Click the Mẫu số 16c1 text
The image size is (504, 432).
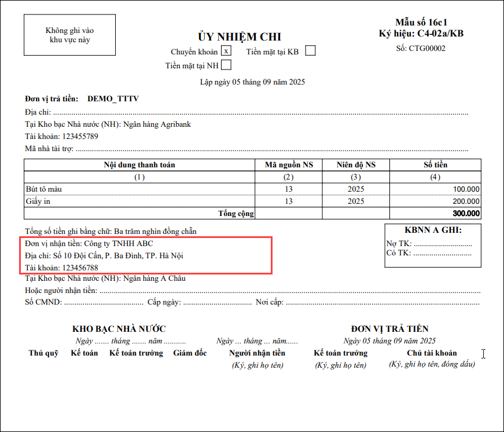pos(421,22)
